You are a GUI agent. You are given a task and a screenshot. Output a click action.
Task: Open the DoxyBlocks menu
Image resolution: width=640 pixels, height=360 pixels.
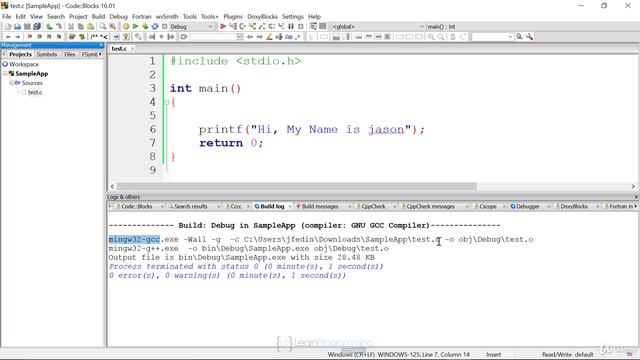[262, 17]
